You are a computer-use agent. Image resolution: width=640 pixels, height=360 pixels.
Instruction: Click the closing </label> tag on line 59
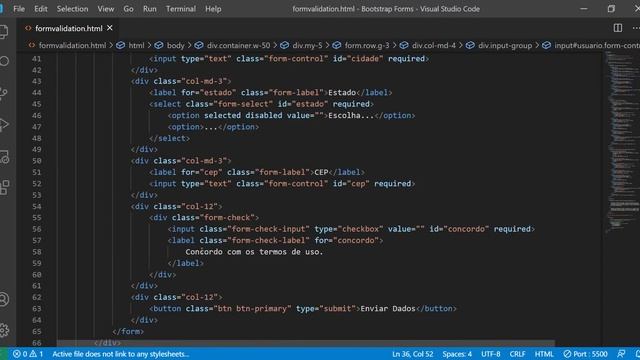[186, 263]
